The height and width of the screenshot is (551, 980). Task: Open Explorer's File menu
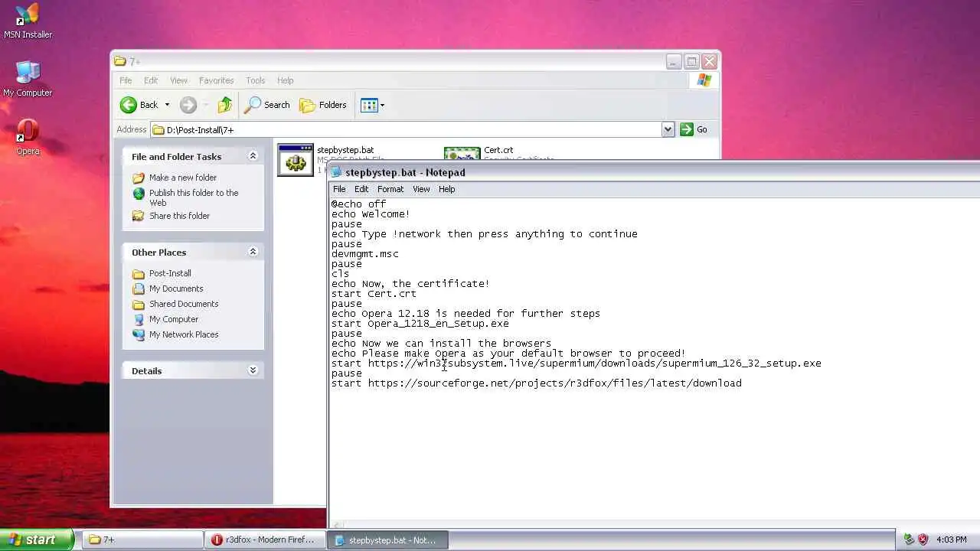click(x=126, y=80)
